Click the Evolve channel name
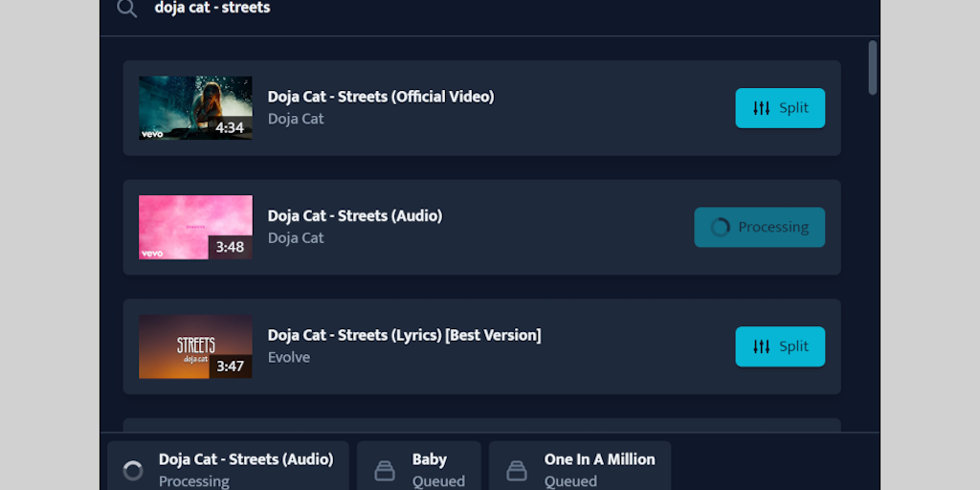The image size is (980, 490). (289, 358)
